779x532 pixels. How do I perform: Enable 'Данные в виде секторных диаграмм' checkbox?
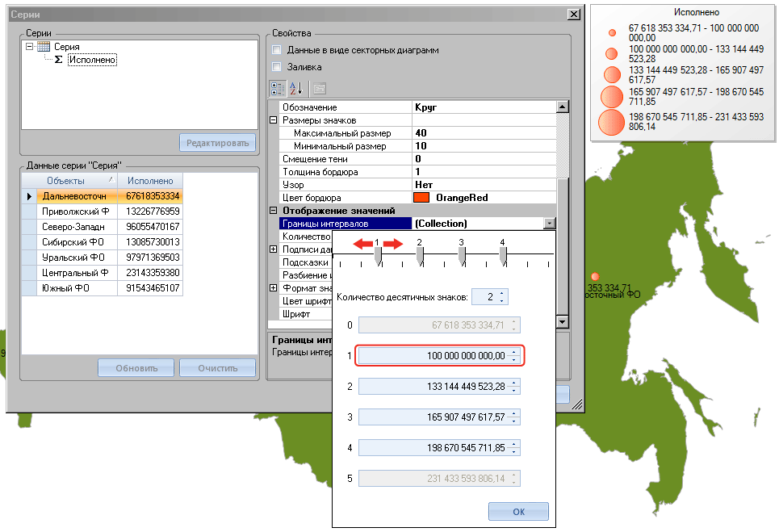pyautogui.click(x=277, y=50)
